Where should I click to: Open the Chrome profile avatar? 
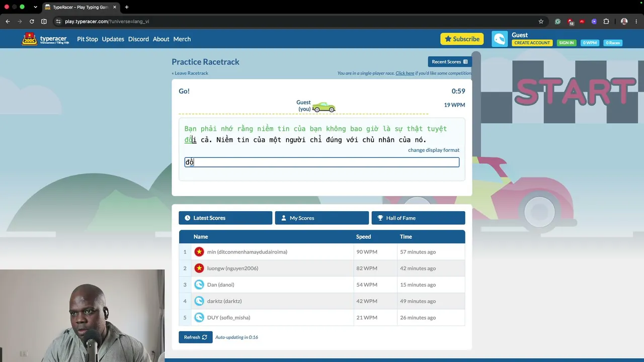tap(624, 22)
